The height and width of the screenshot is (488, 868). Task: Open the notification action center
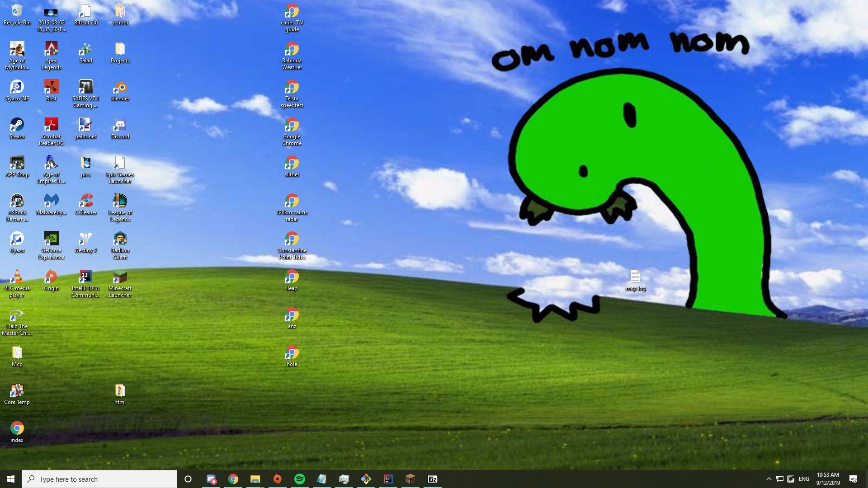853,479
